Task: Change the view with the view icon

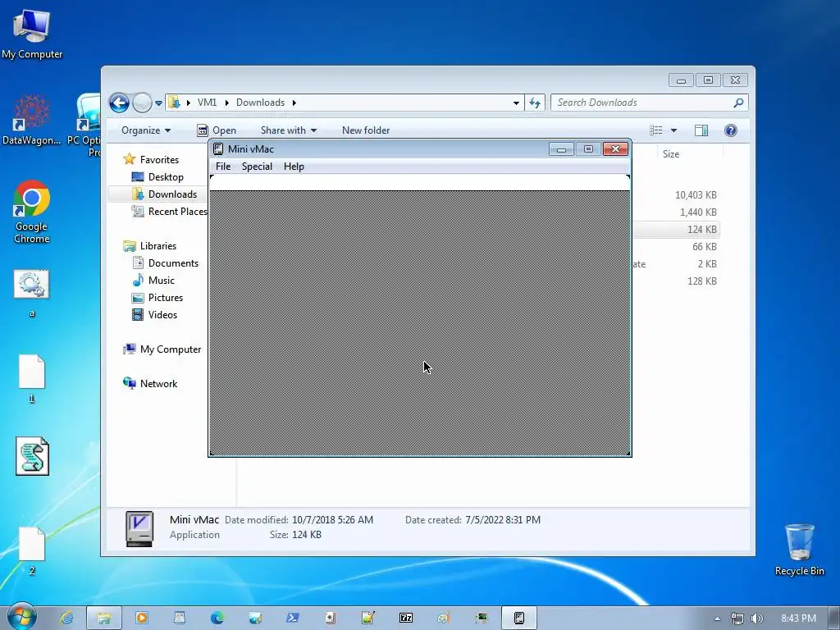Action: (x=655, y=130)
